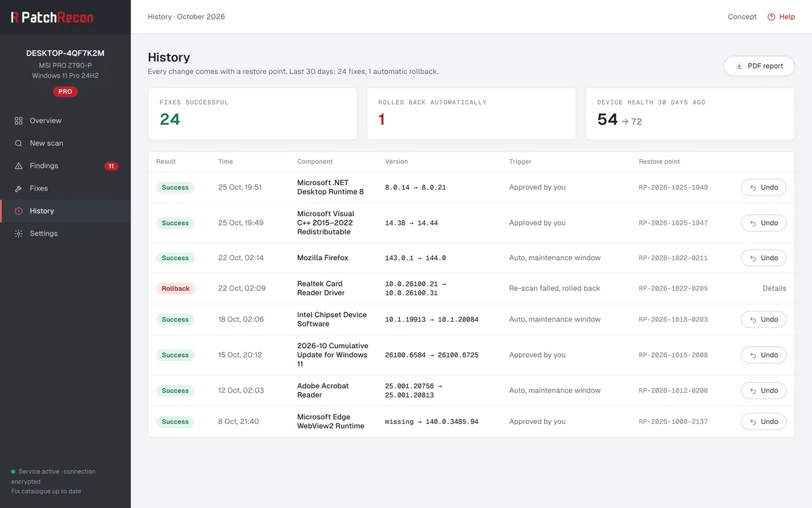This screenshot has width=812, height=508.
Task: View Details of the Realtek rollback
Action: click(774, 289)
